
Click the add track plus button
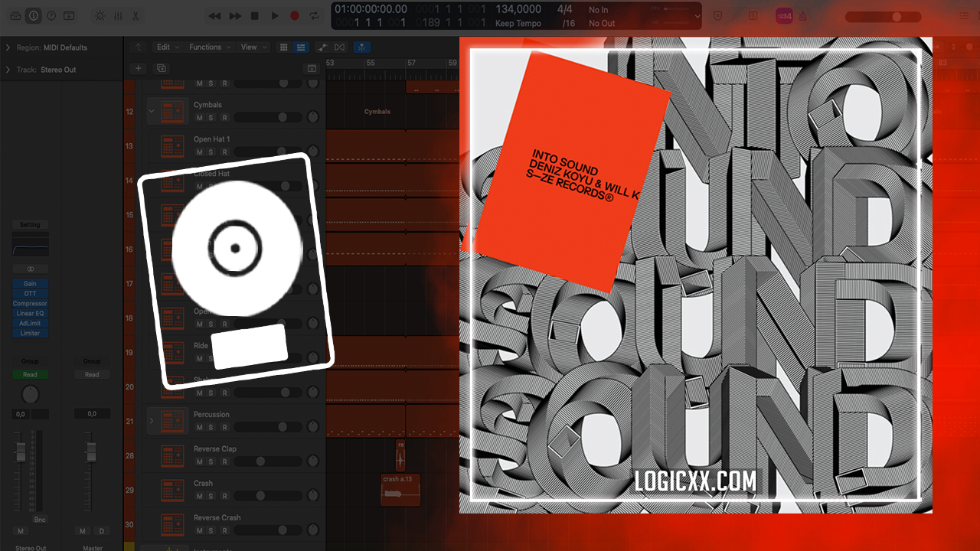(x=139, y=68)
